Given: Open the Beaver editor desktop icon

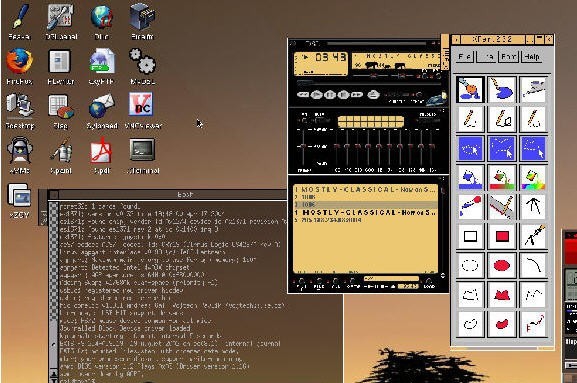Looking at the screenshot, I should pos(19,21).
